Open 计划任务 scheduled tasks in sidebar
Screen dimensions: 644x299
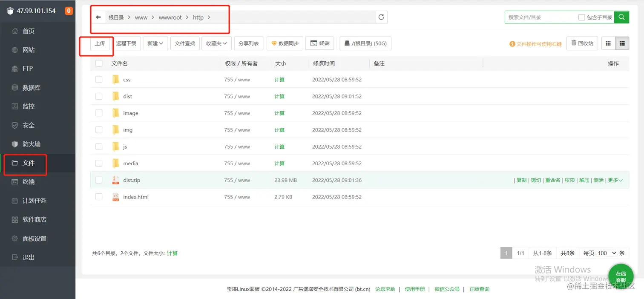click(x=34, y=201)
